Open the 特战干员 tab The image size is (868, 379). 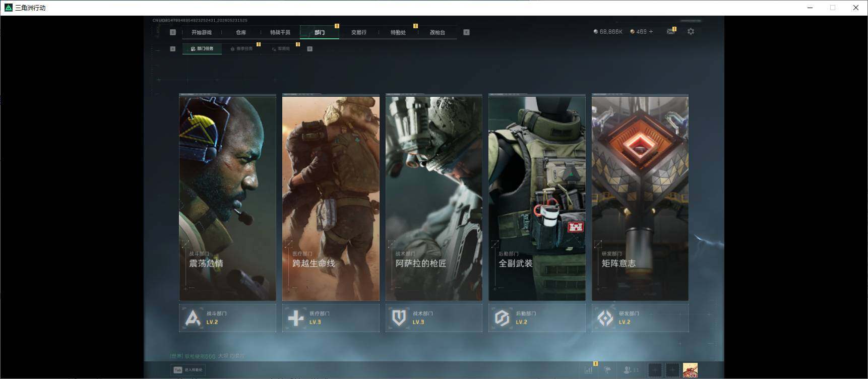280,32
